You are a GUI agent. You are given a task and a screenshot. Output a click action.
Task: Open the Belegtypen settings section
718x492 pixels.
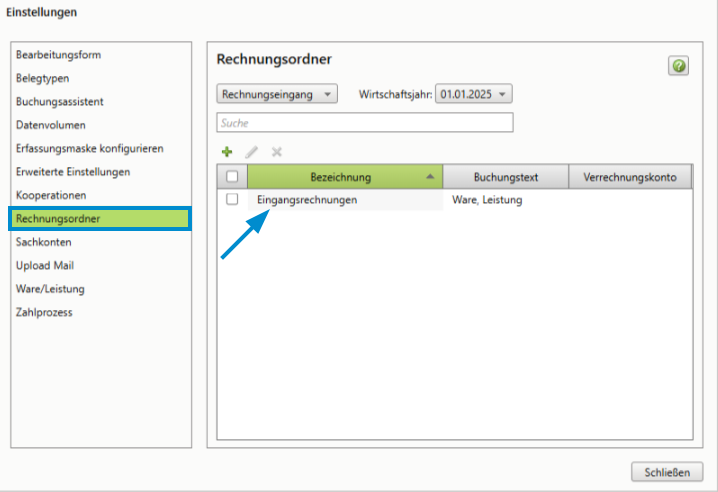coord(43,78)
